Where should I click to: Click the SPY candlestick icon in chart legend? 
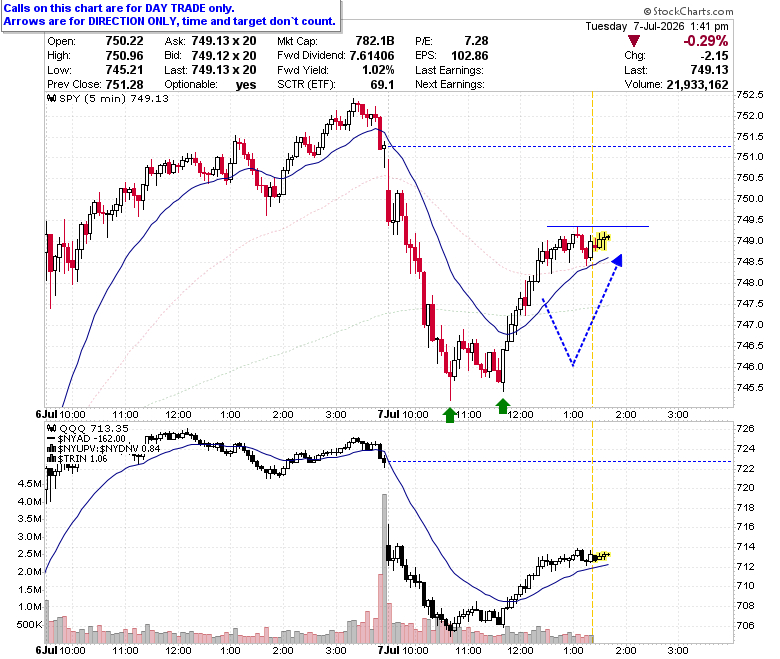(x=51, y=98)
